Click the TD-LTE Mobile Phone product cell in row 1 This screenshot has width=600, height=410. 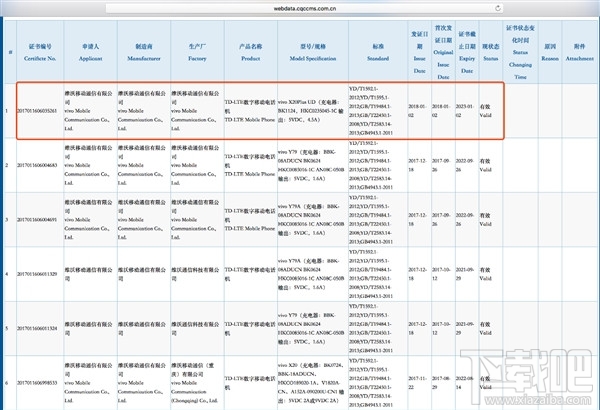pyautogui.click(x=250, y=111)
